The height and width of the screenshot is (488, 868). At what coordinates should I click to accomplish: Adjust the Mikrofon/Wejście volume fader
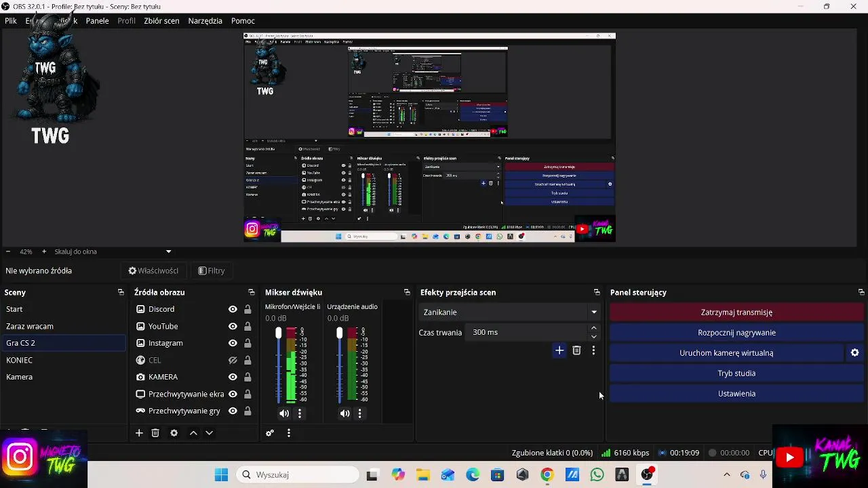(x=278, y=333)
